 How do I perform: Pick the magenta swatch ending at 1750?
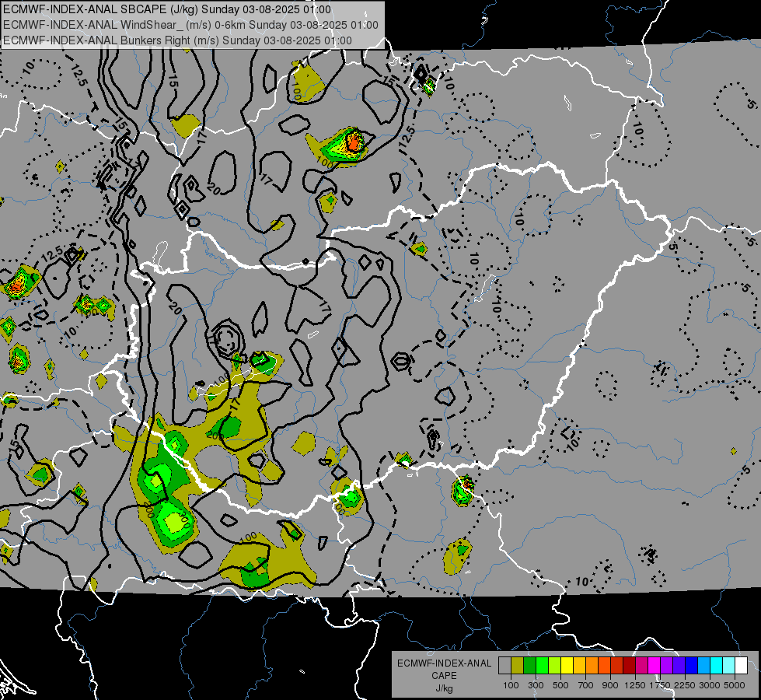[x=655, y=666]
